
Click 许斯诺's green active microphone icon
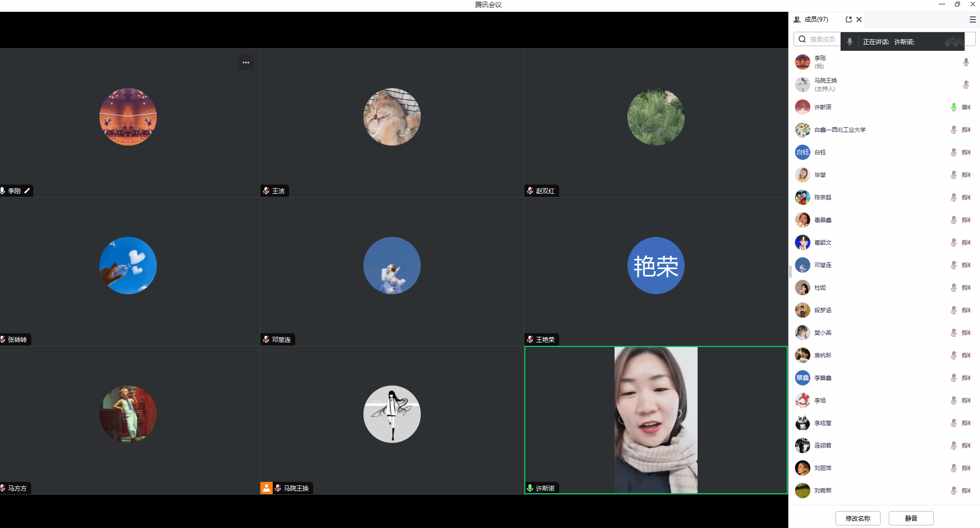tap(953, 107)
